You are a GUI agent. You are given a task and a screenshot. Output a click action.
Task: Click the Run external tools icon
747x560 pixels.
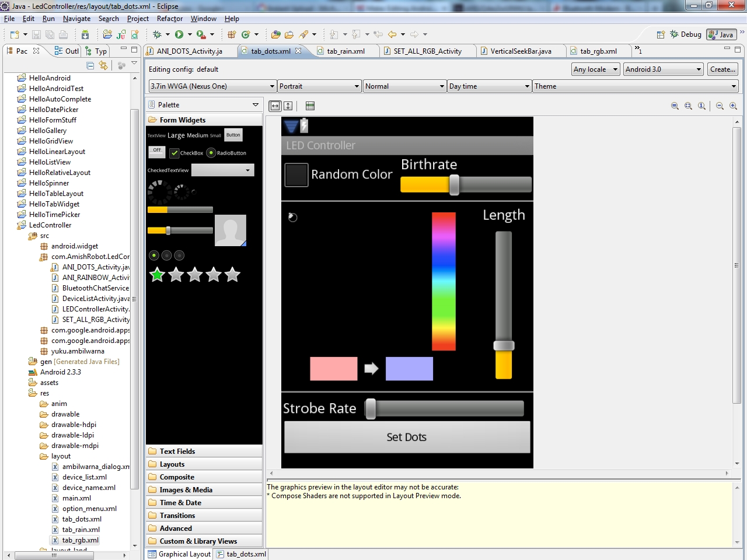pyautogui.click(x=201, y=34)
